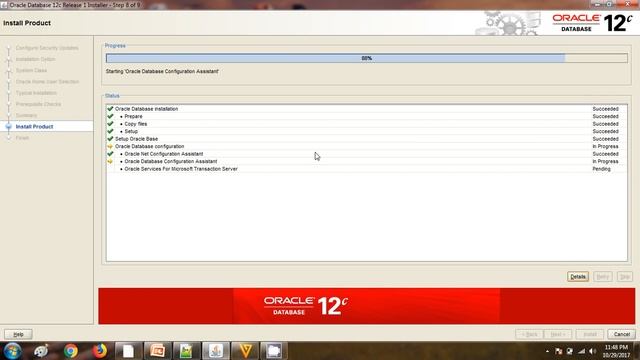Image resolution: width=640 pixels, height=360 pixels.
Task: Click green check beside Setup Oracle Base
Action: 110,139
